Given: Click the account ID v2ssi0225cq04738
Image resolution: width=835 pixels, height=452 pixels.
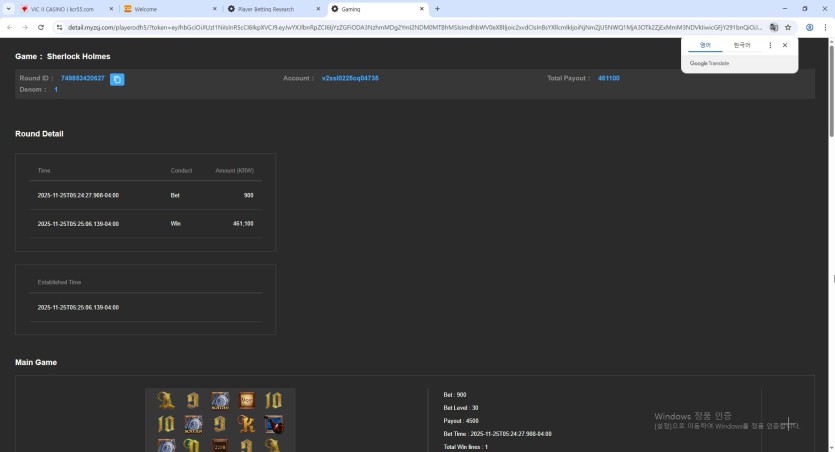Looking at the screenshot, I should pos(350,78).
